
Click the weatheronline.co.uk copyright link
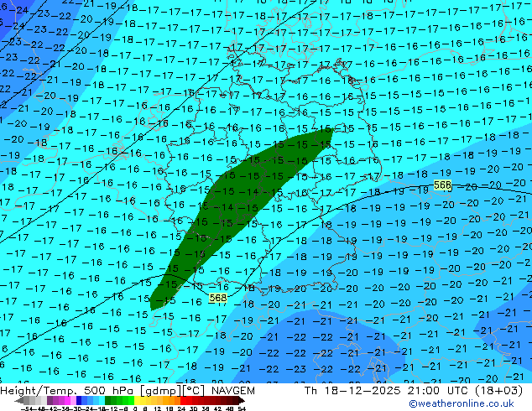[x=464, y=403]
